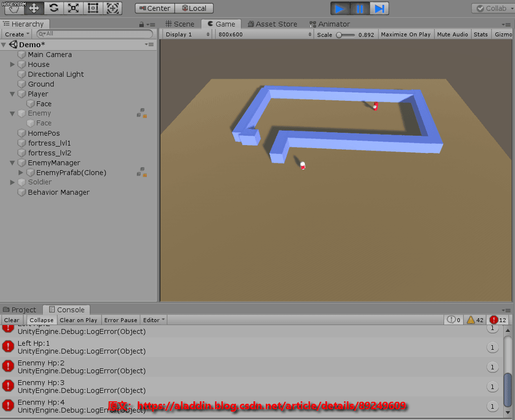The width and height of the screenshot is (515, 420).
Task: Open the Hierarchy panel options menu
Action: click(151, 25)
